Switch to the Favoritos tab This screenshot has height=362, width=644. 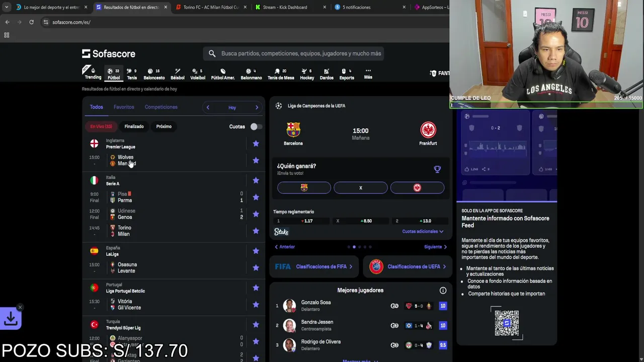click(124, 107)
